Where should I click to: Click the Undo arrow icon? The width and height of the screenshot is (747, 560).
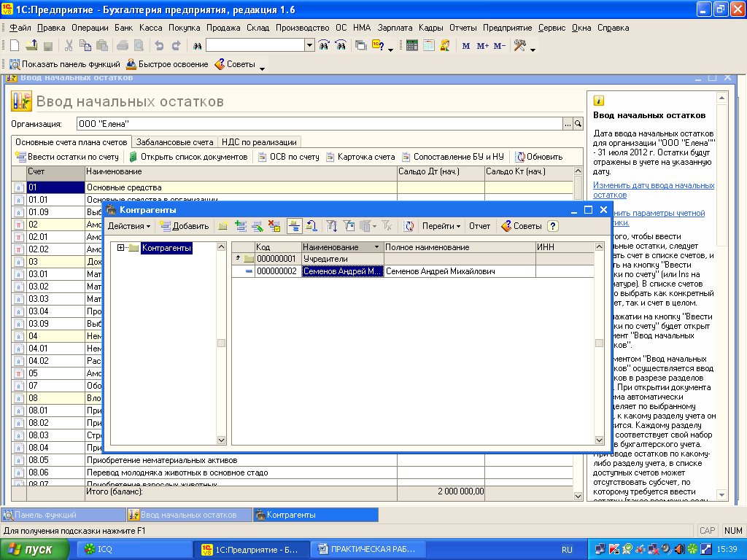[160, 45]
